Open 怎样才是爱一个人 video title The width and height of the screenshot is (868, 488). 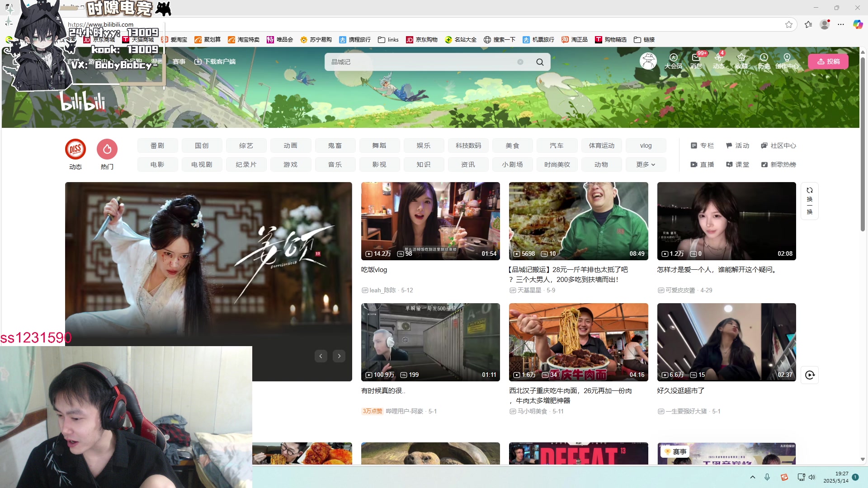718,270
